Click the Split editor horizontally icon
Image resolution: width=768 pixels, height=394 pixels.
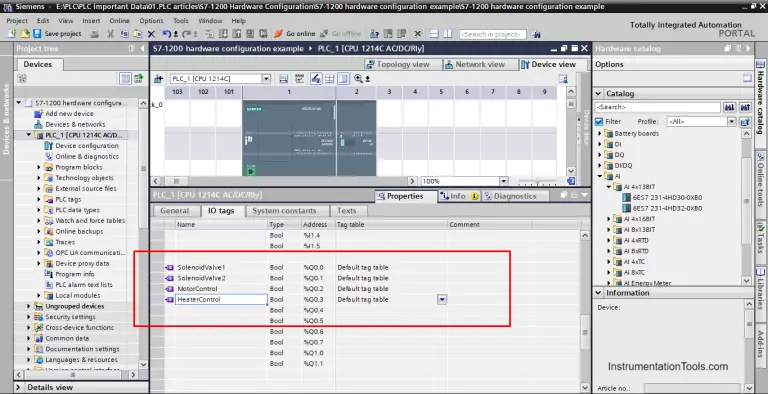(x=434, y=34)
